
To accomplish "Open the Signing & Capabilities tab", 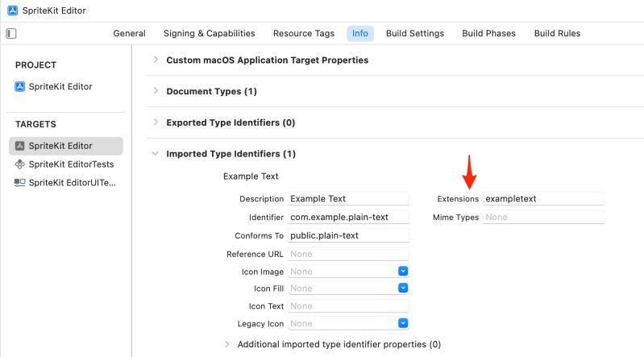I will coord(209,34).
